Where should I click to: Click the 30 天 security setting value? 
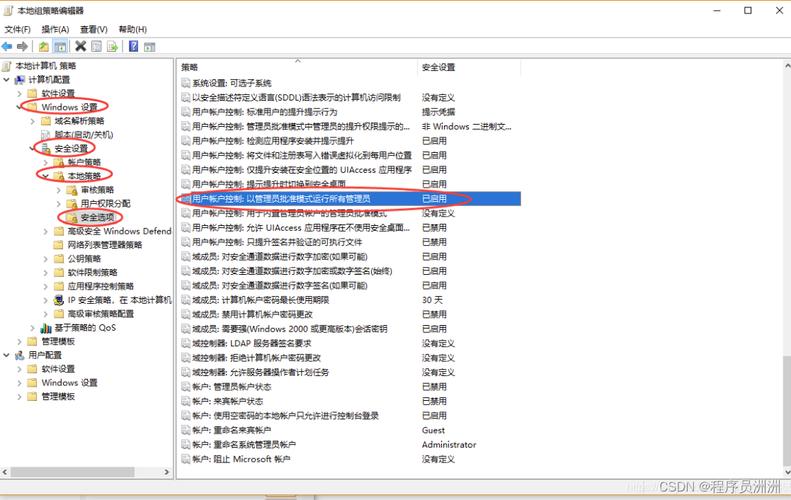pos(432,300)
